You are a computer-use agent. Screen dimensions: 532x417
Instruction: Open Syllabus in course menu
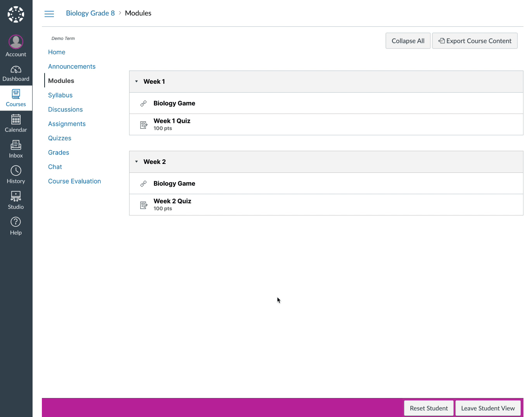60,95
